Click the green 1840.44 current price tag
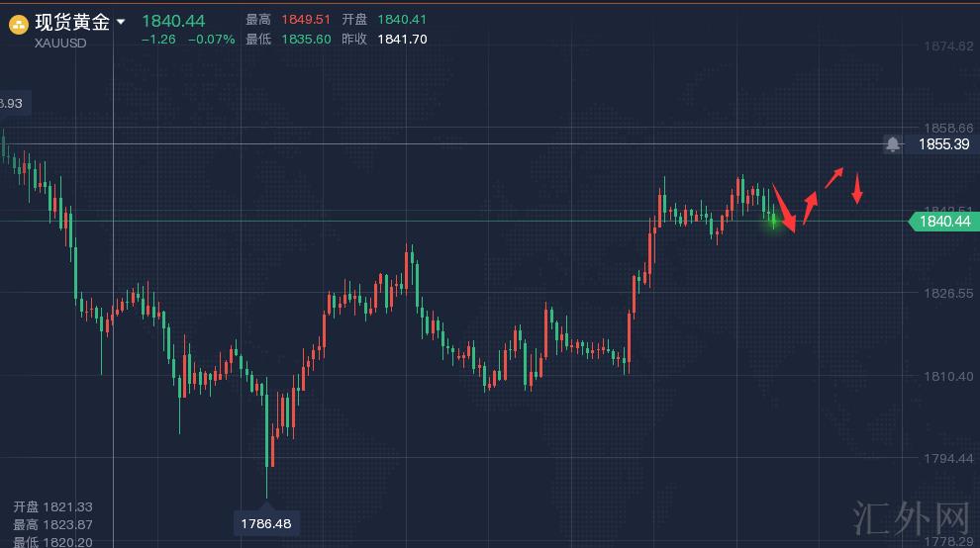This screenshot has width=980, height=548. (x=942, y=222)
